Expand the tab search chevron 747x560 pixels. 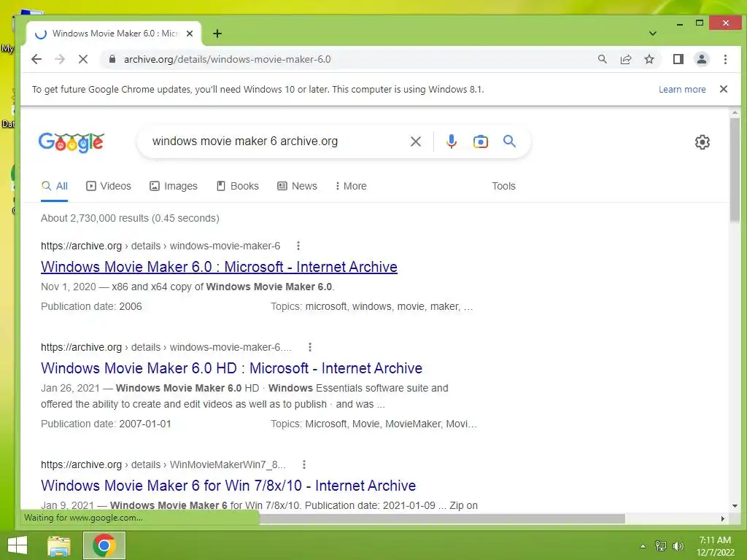click(x=653, y=34)
